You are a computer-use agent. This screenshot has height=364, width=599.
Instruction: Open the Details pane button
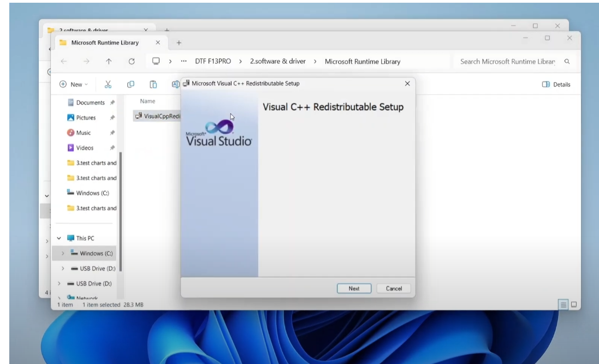[x=556, y=85]
